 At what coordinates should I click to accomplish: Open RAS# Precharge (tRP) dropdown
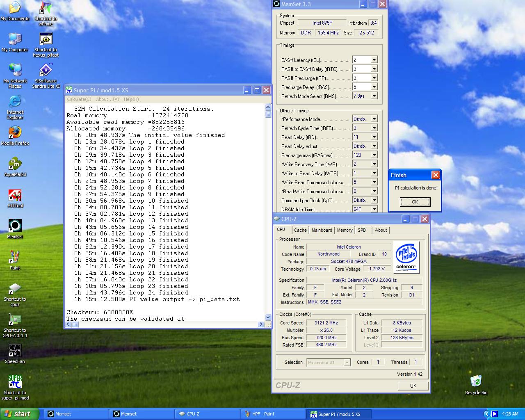[x=374, y=78]
